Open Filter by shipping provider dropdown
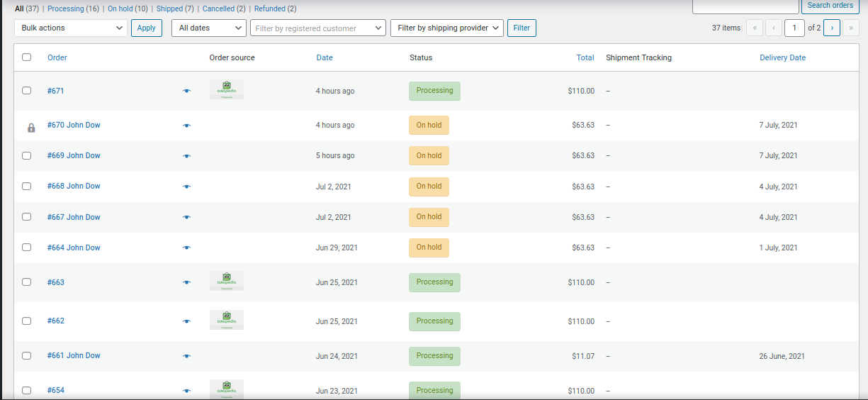 point(447,28)
